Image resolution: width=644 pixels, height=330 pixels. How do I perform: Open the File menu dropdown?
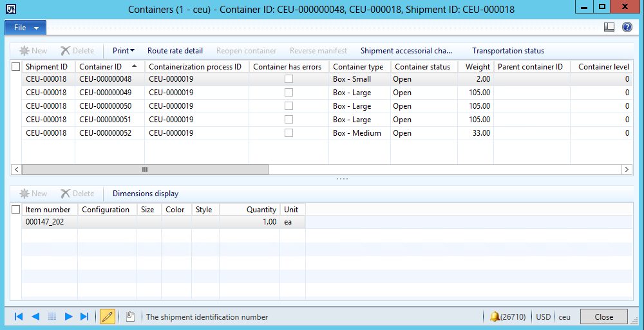(x=26, y=28)
